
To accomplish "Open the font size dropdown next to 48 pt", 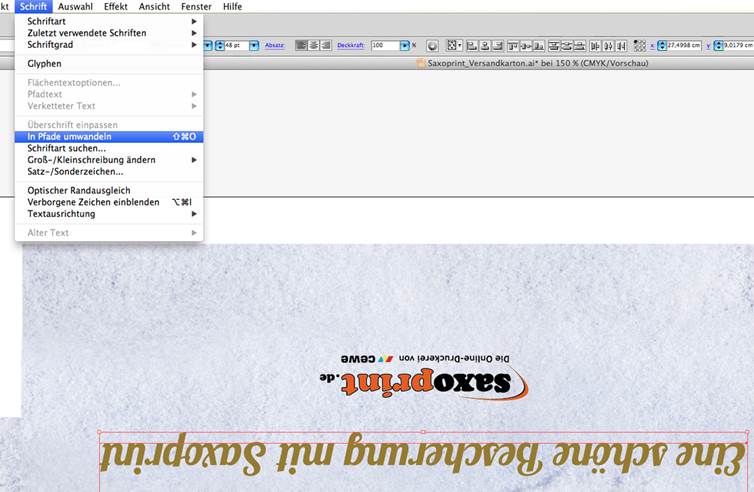I will tap(254, 46).
